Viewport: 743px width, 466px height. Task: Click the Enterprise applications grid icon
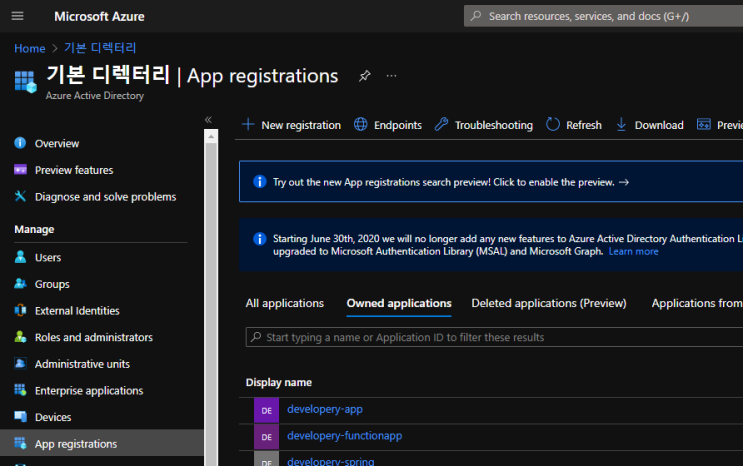(x=20, y=390)
